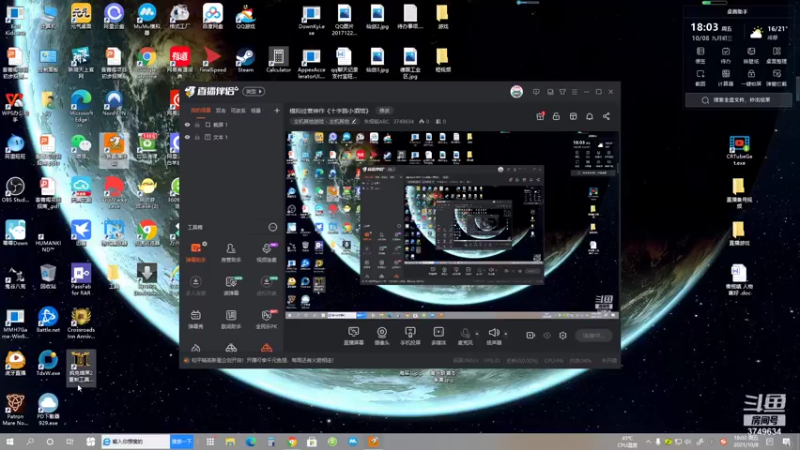
Task: Add a new scene with plus button
Action: [277, 110]
